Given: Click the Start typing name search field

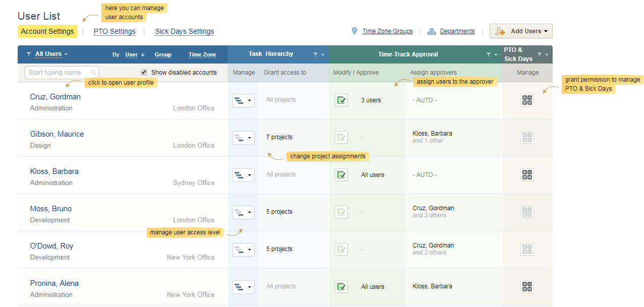Looking at the screenshot, I should point(58,73).
